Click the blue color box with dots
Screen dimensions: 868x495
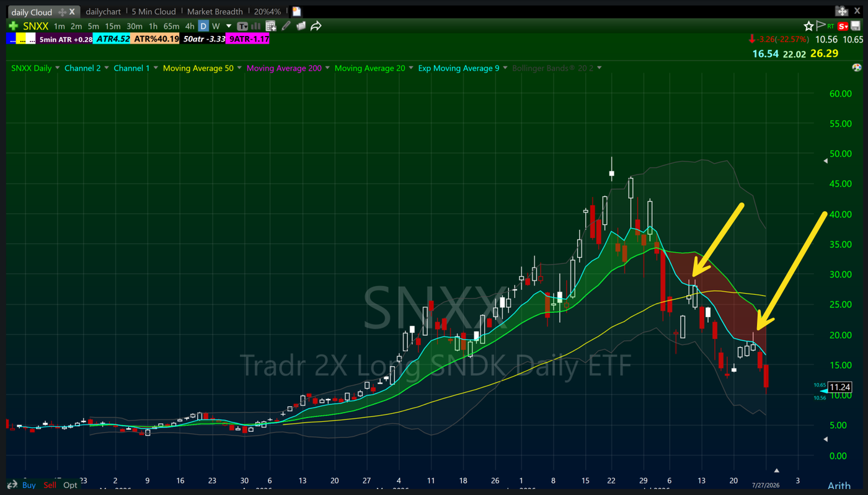11,39
